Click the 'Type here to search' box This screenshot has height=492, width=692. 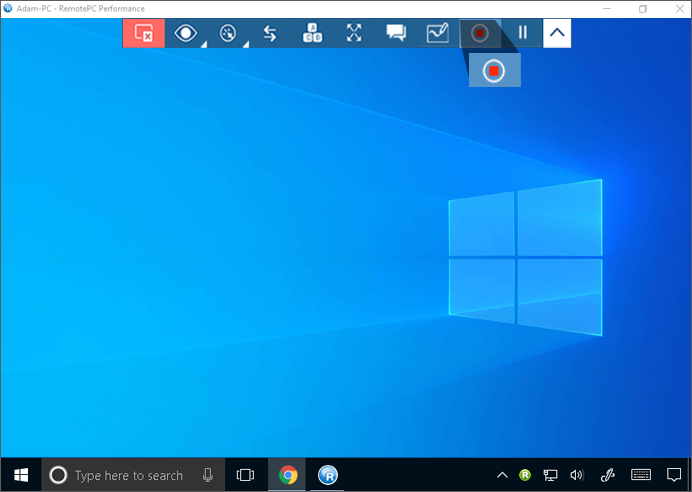click(x=128, y=475)
